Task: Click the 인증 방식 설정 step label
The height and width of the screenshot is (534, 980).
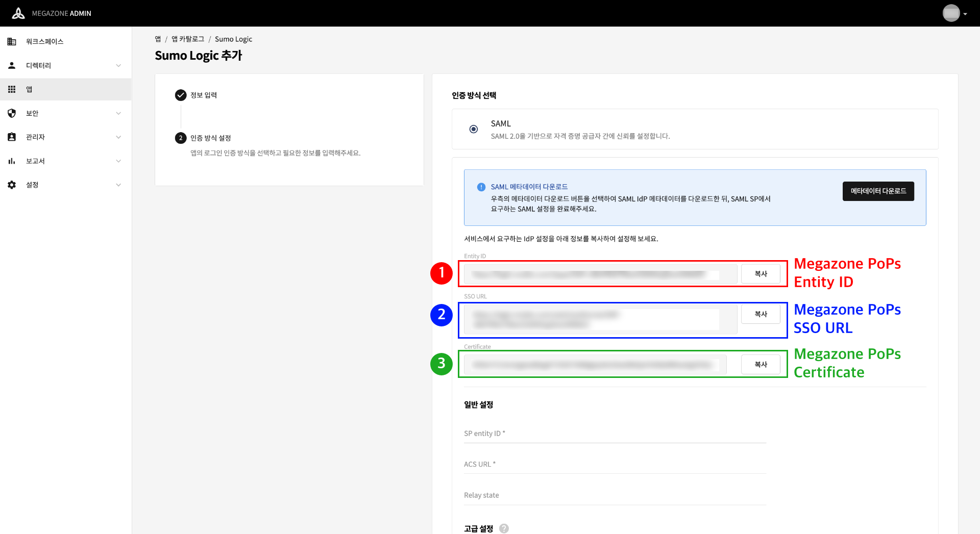Action: point(211,138)
